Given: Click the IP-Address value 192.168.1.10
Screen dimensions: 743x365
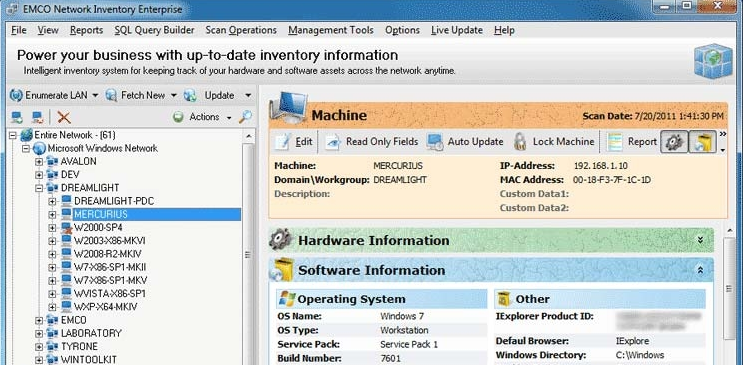Looking at the screenshot, I should tap(601, 166).
